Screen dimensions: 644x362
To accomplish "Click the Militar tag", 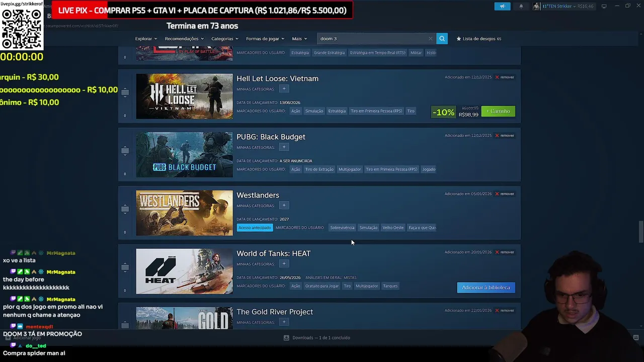I will tap(416, 53).
